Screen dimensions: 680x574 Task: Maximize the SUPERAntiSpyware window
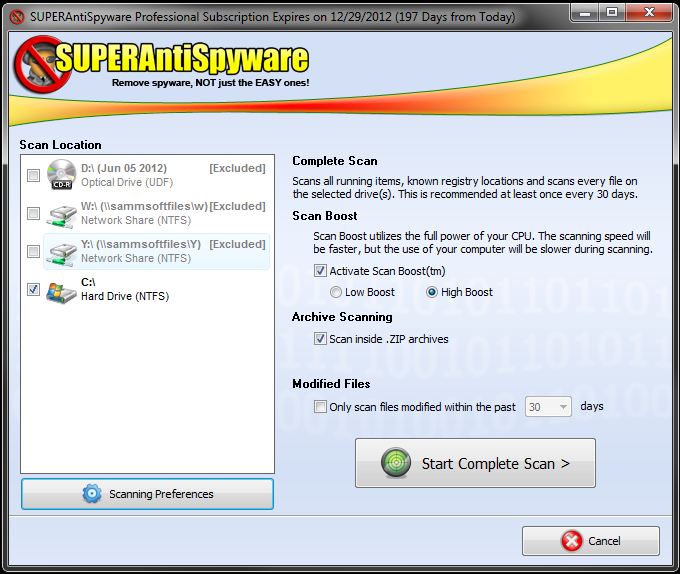(612, 13)
